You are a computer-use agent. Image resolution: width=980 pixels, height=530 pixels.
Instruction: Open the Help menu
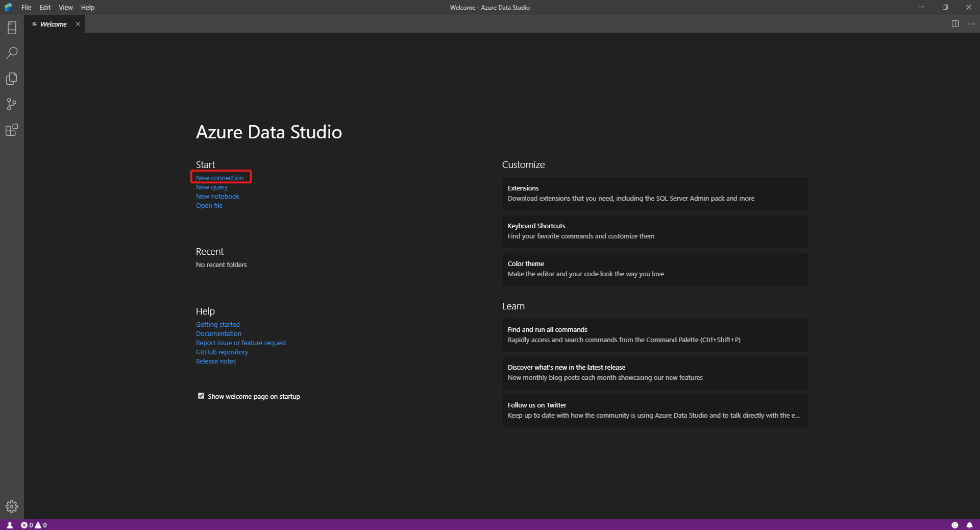pos(87,7)
